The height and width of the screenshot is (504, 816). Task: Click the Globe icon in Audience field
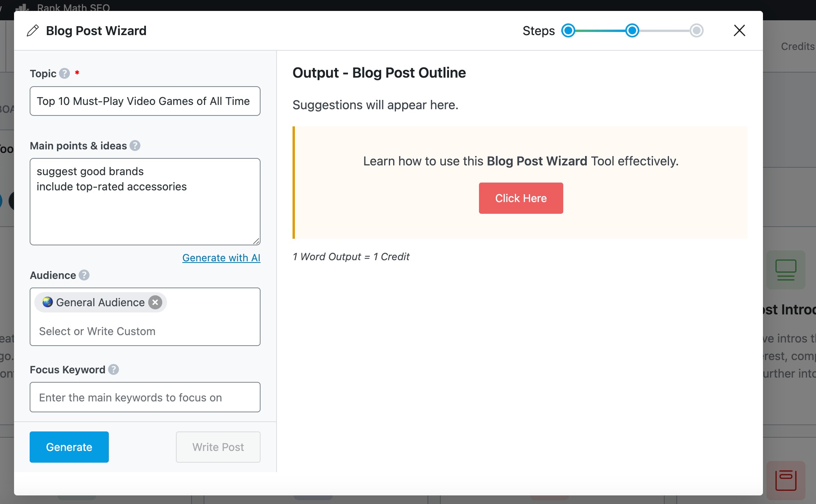[47, 302]
